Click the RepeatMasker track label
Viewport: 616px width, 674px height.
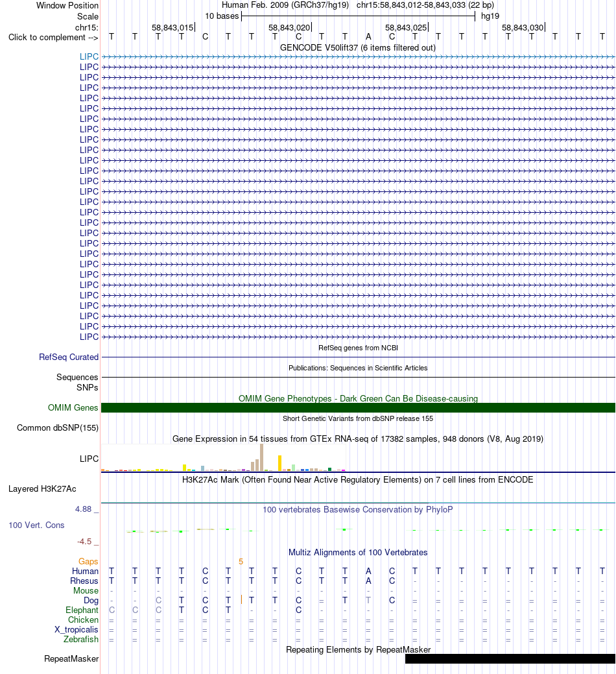[71, 659]
